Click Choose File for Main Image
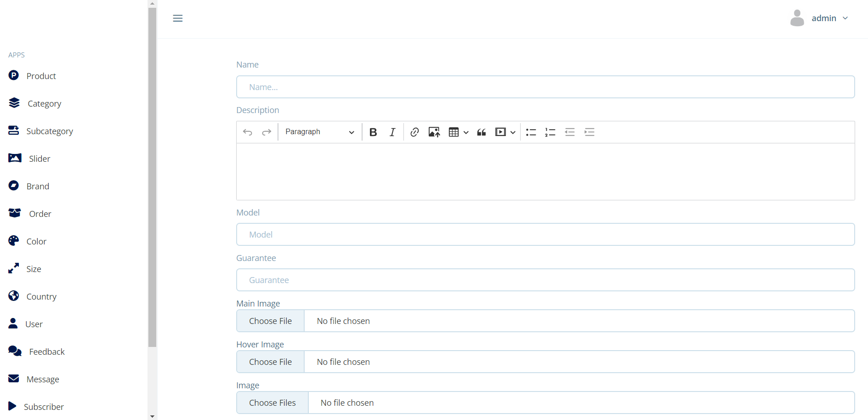The height and width of the screenshot is (420, 868). click(270, 321)
